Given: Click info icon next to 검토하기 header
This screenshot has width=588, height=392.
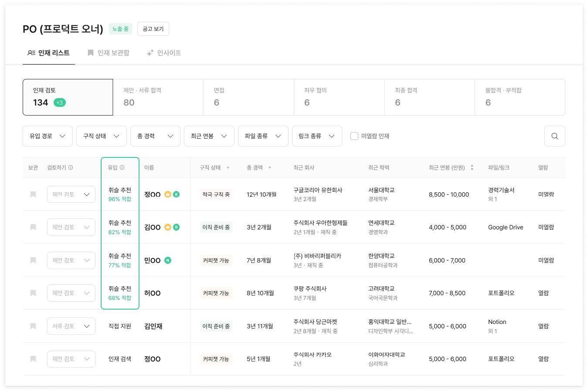Looking at the screenshot, I should [71, 167].
